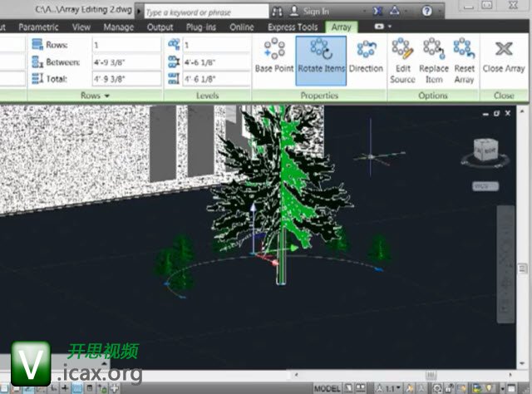
Task: Click the Reset Array tool
Action: coord(464,61)
